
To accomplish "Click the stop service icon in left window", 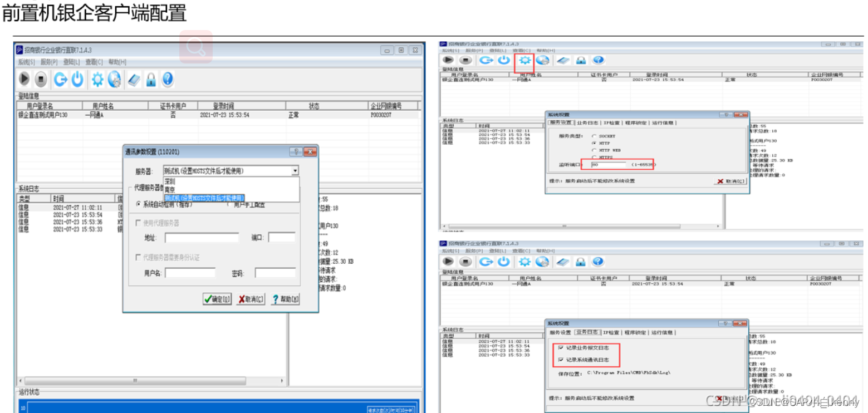I will tap(41, 80).
